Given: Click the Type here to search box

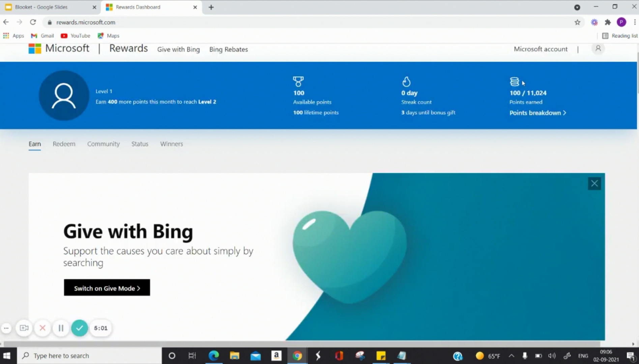Looking at the screenshot, I should 89,356.
